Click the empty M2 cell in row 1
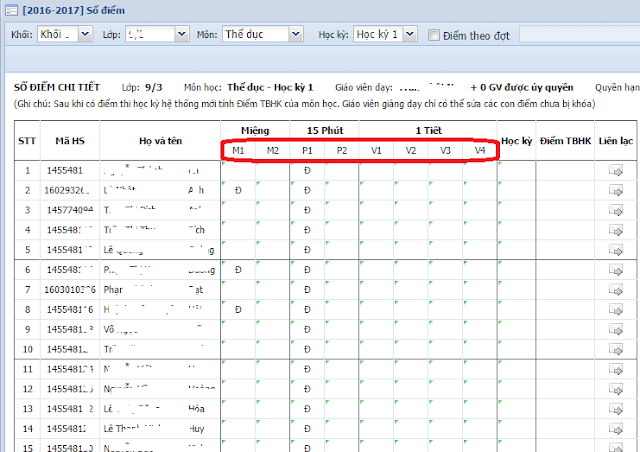This screenshot has height=452, width=640. point(273,170)
